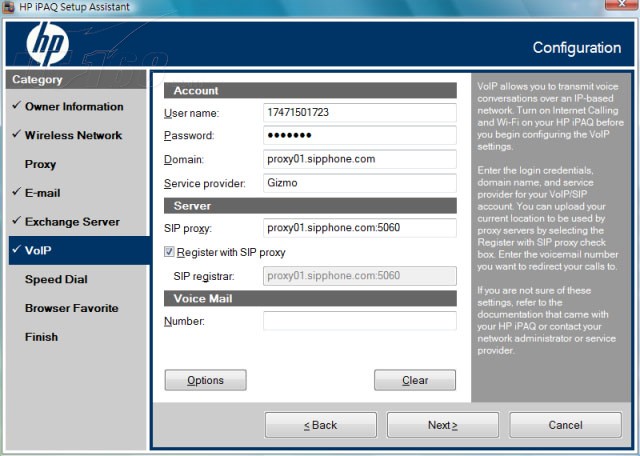The height and width of the screenshot is (456, 640).
Task: Select Owner Information category
Action: point(74,107)
